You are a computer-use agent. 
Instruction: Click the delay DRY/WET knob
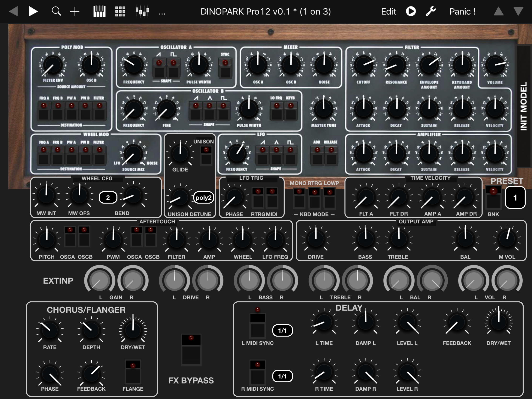(499, 322)
